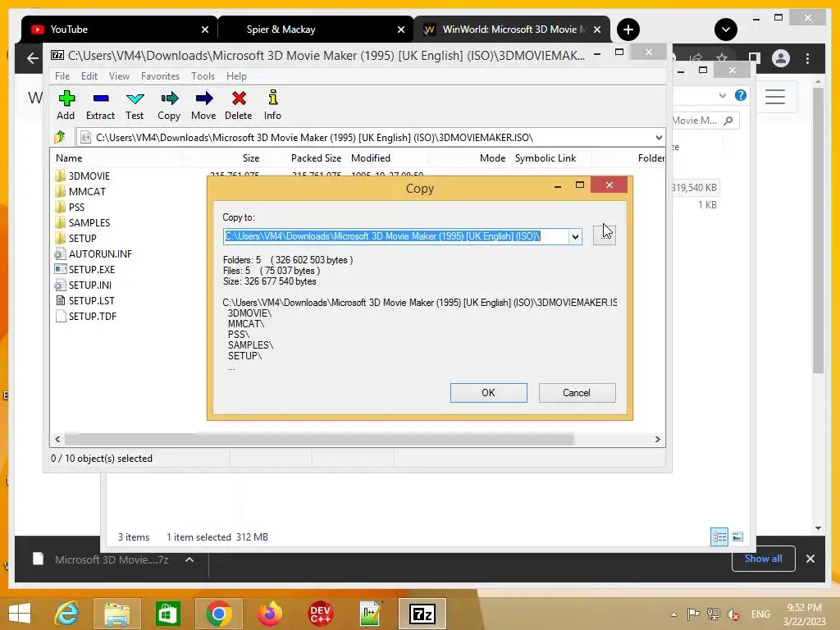Click the browse folder button
The width and height of the screenshot is (840, 630).
click(605, 235)
